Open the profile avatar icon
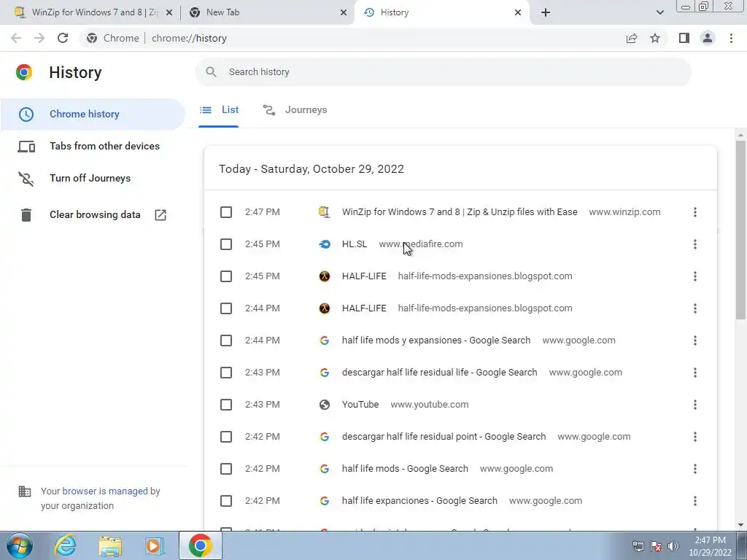Screen dimensions: 747x560 point(708,38)
